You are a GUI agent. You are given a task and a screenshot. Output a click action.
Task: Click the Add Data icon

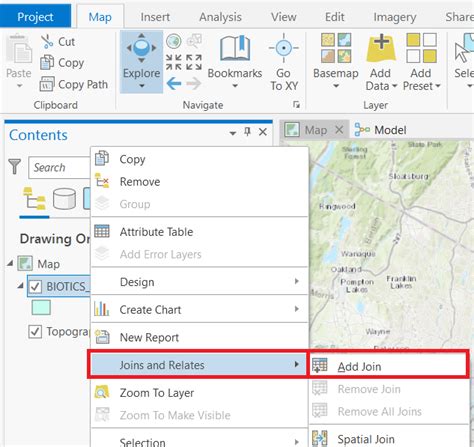point(381,49)
